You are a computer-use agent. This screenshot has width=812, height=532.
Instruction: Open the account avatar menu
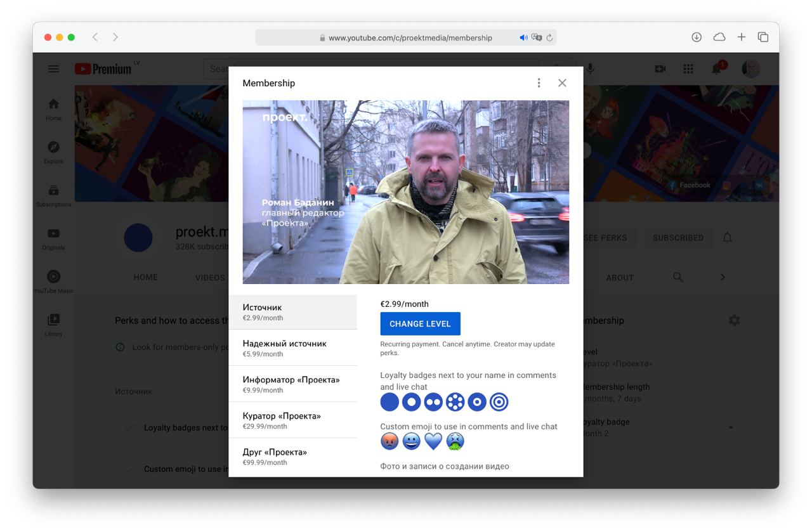(x=751, y=68)
